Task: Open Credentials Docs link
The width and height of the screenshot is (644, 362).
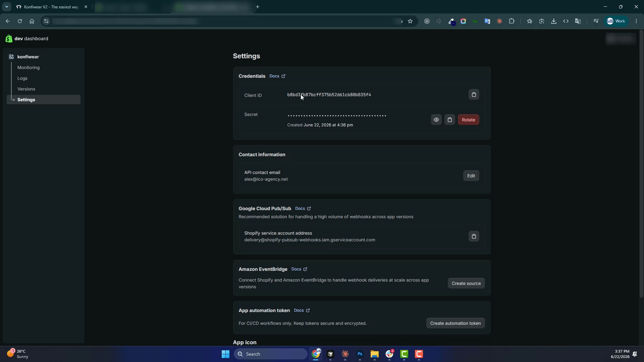Action: [x=277, y=76]
